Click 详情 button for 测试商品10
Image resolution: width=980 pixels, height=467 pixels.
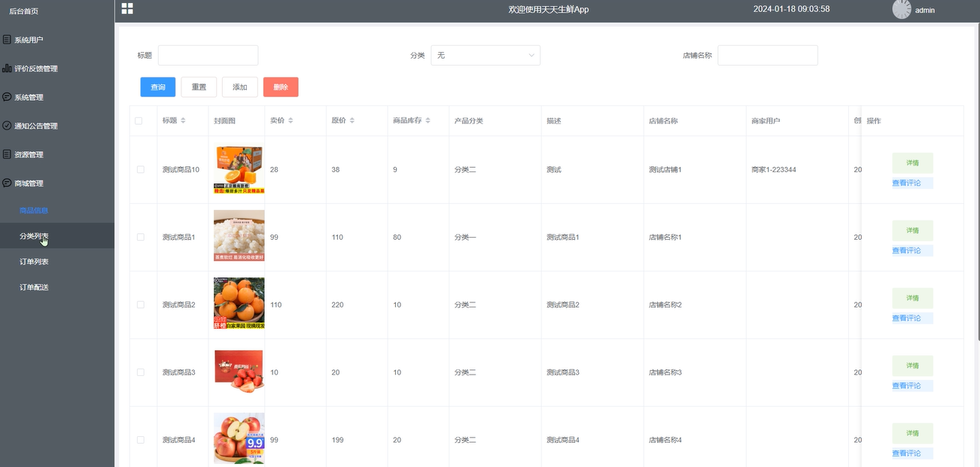point(912,163)
